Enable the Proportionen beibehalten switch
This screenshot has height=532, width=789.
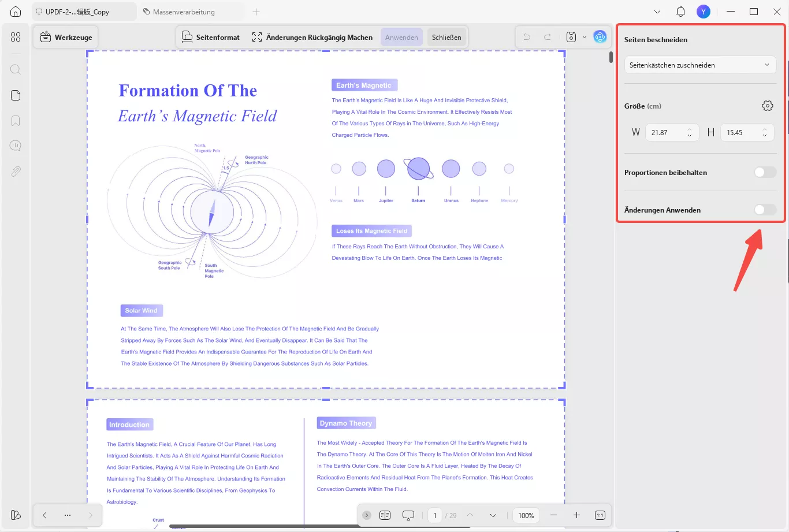(x=765, y=172)
